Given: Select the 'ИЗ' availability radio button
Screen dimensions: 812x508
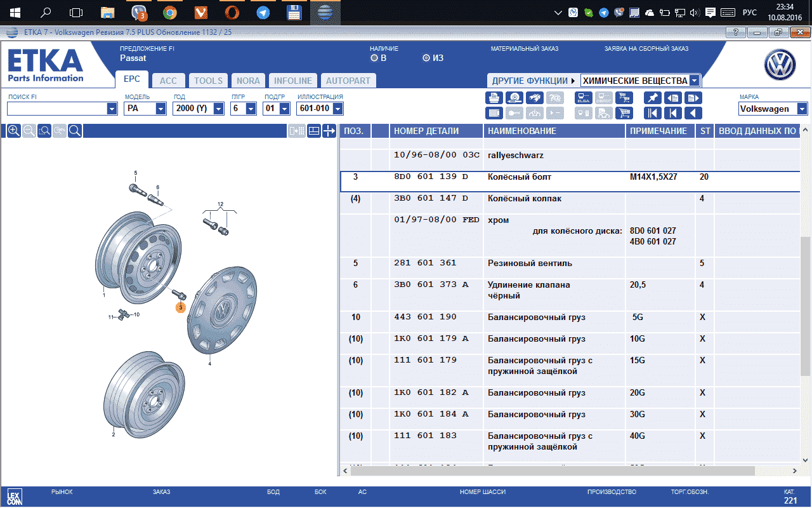Looking at the screenshot, I should pos(426,58).
